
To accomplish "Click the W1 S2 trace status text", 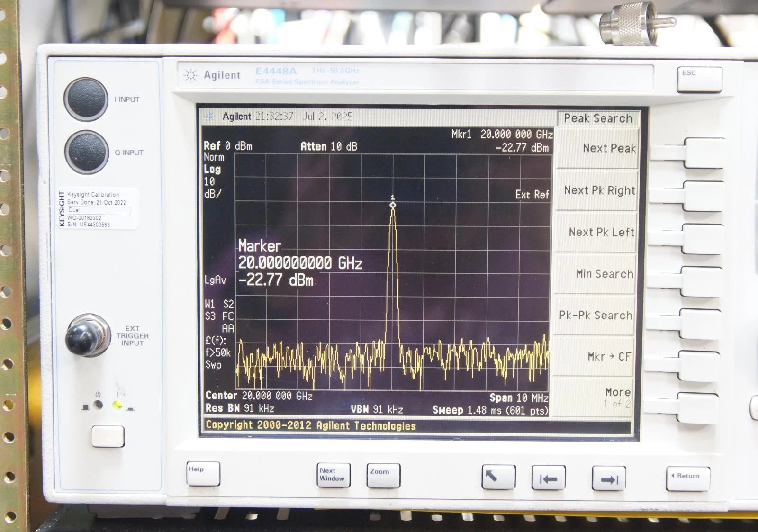I will tap(219, 304).
